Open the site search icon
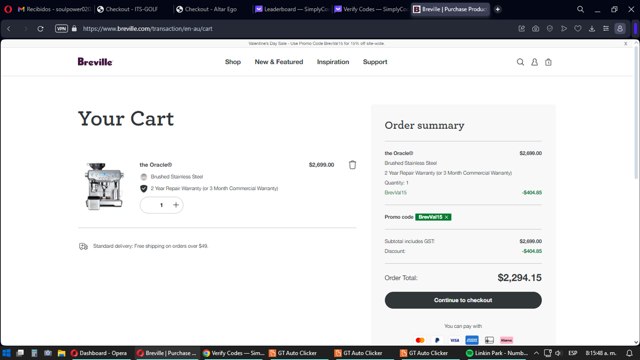 [x=520, y=62]
